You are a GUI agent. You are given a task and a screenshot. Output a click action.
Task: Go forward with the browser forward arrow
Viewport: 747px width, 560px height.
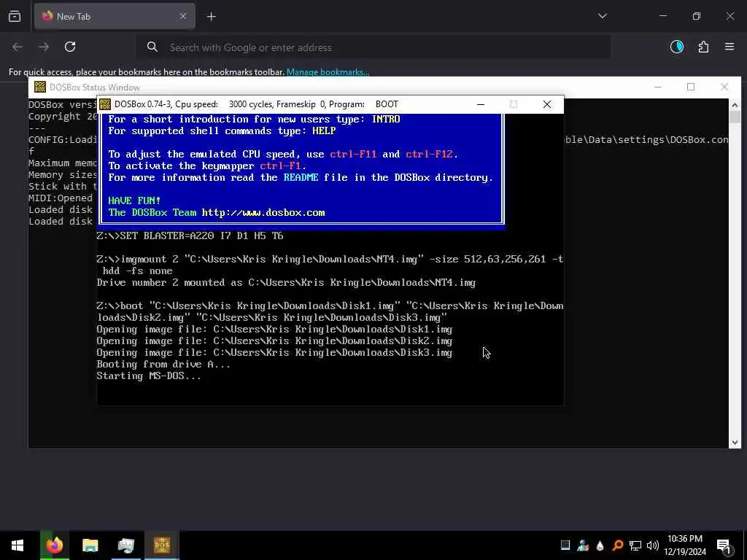(44, 47)
